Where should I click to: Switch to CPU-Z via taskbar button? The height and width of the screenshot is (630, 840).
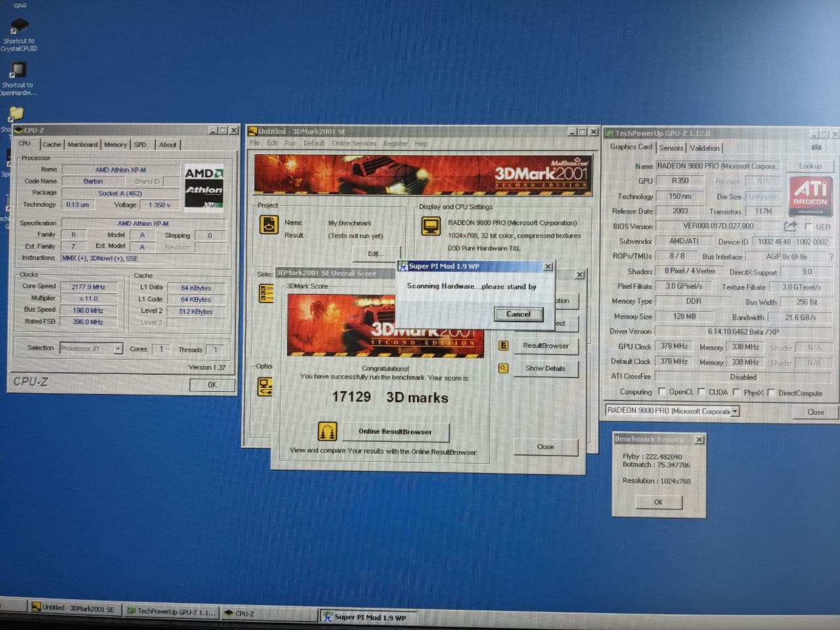tap(269, 614)
